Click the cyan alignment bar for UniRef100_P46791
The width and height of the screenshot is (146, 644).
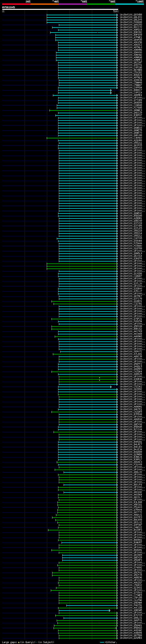[x=92, y=605]
